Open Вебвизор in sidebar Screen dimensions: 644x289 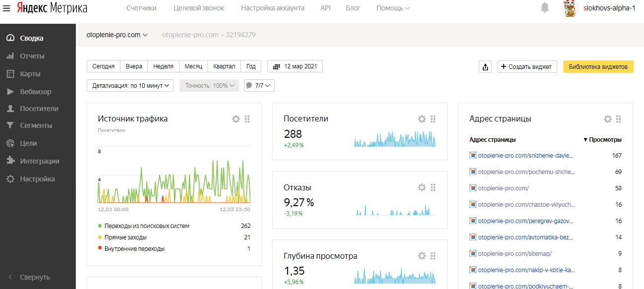(35, 92)
